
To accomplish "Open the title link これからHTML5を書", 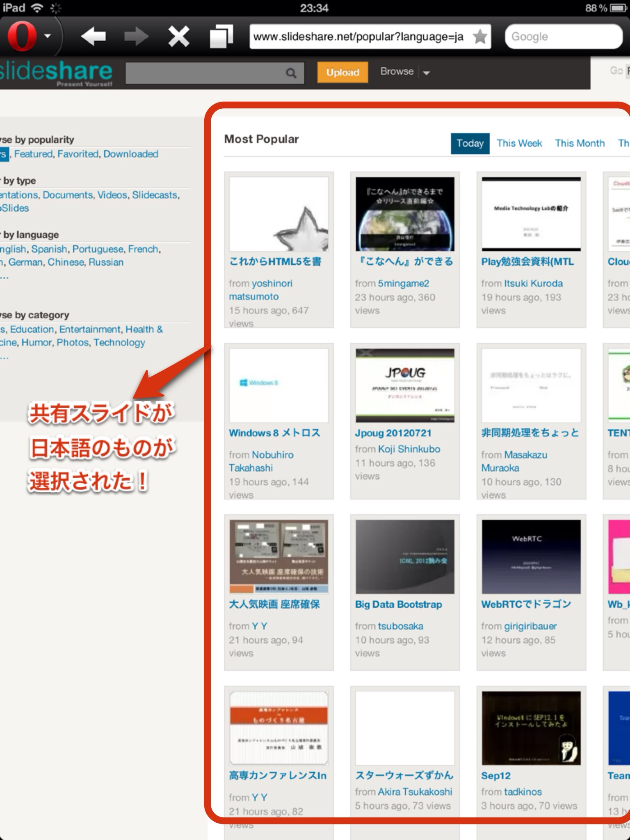I will 275,262.
